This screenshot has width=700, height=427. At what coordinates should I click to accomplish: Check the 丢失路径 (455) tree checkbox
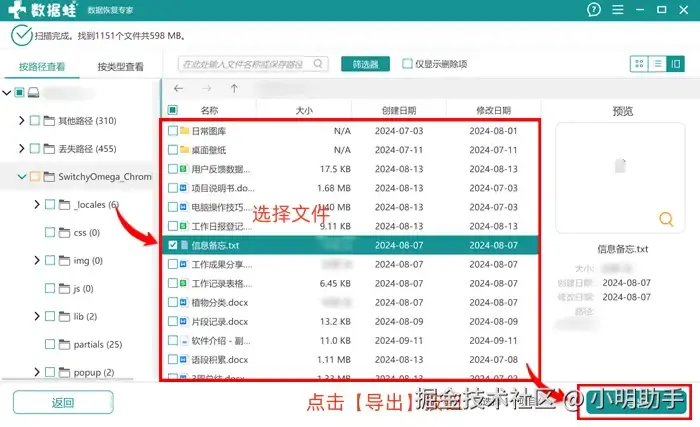coord(34,148)
